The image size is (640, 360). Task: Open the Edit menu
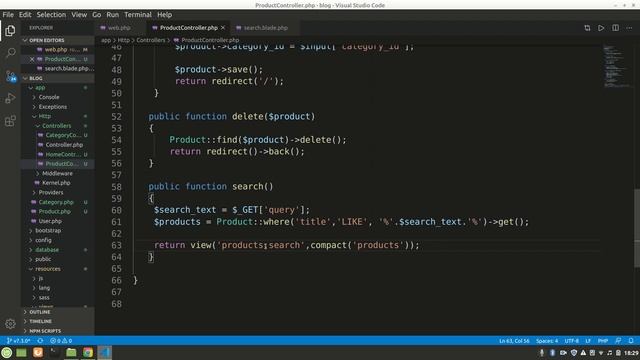click(x=25, y=15)
